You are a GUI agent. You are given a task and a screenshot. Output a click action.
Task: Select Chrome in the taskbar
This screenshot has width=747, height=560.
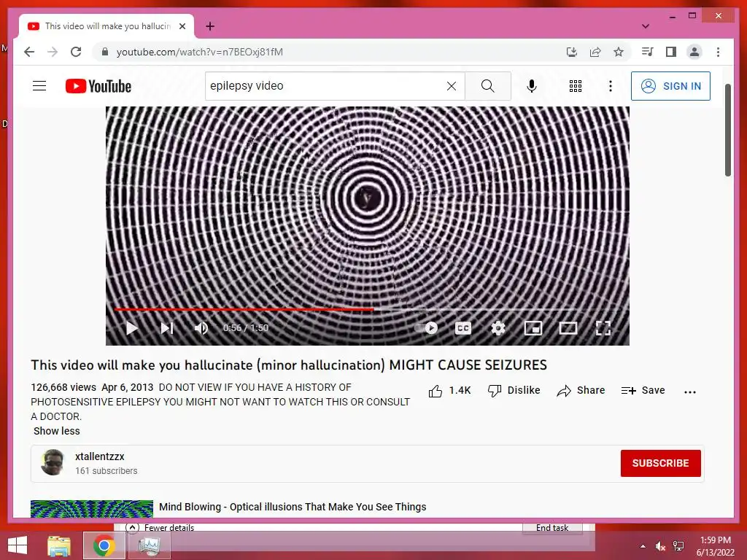(x=104, y=545)
